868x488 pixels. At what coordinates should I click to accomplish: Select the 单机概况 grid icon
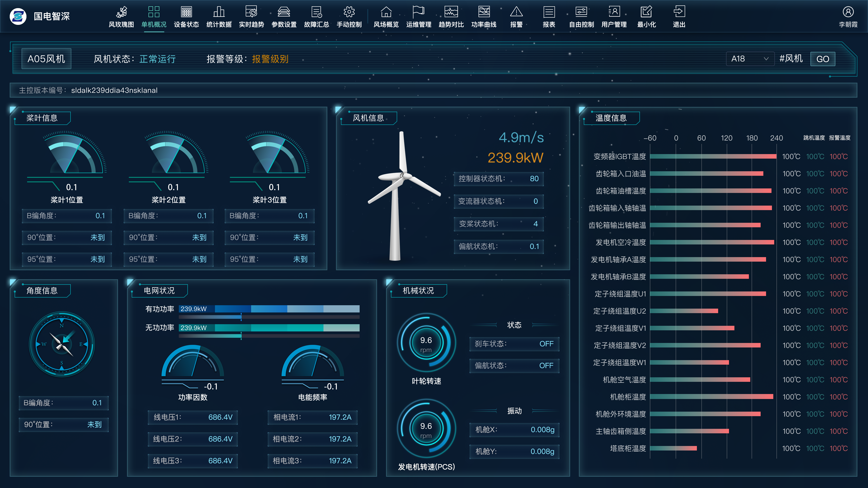[x=154, y=12]
